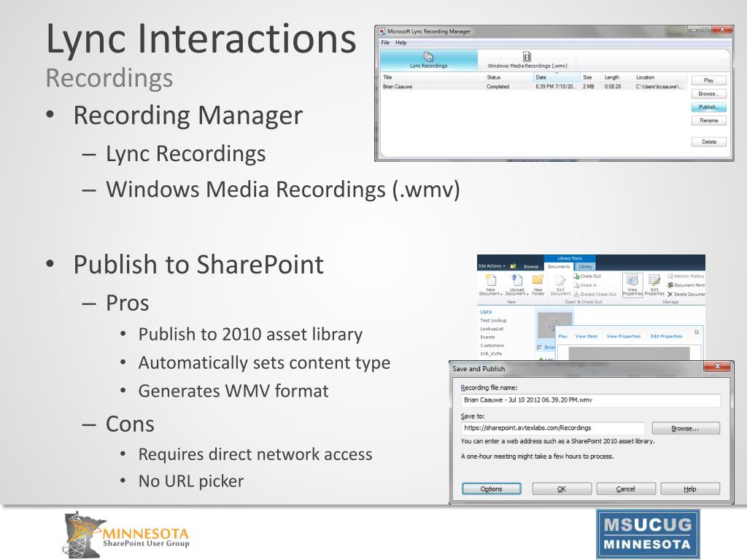Click View Properties link in the preview popup
The width and height of the screenshot is (747, 560).
(x=623, y=336)
